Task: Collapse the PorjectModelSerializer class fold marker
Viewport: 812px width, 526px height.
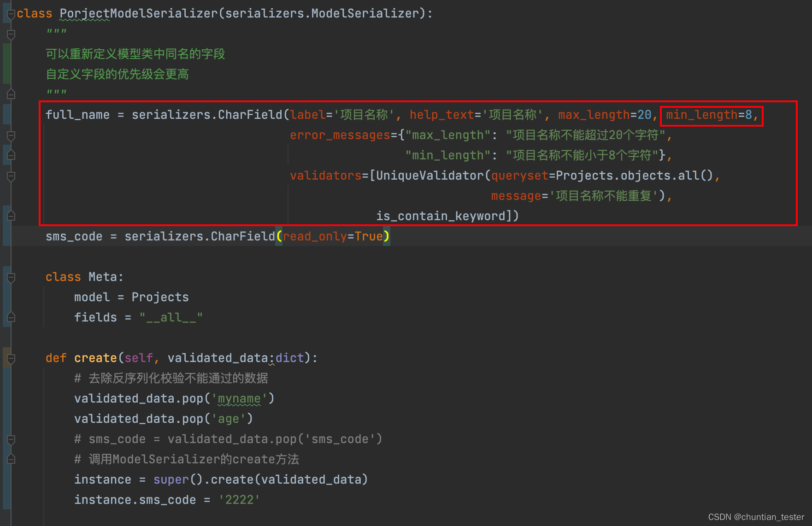Action: (x=11, y=14)
